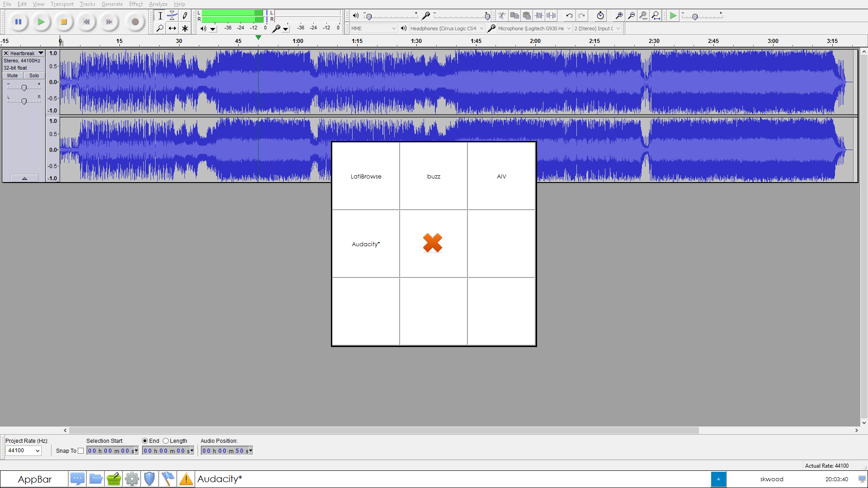
Task: Skip to start of the track
Action: pos(86,22)
